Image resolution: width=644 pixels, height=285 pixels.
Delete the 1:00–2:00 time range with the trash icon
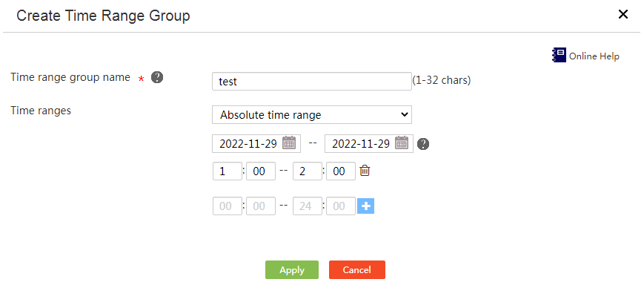(365, 171)
